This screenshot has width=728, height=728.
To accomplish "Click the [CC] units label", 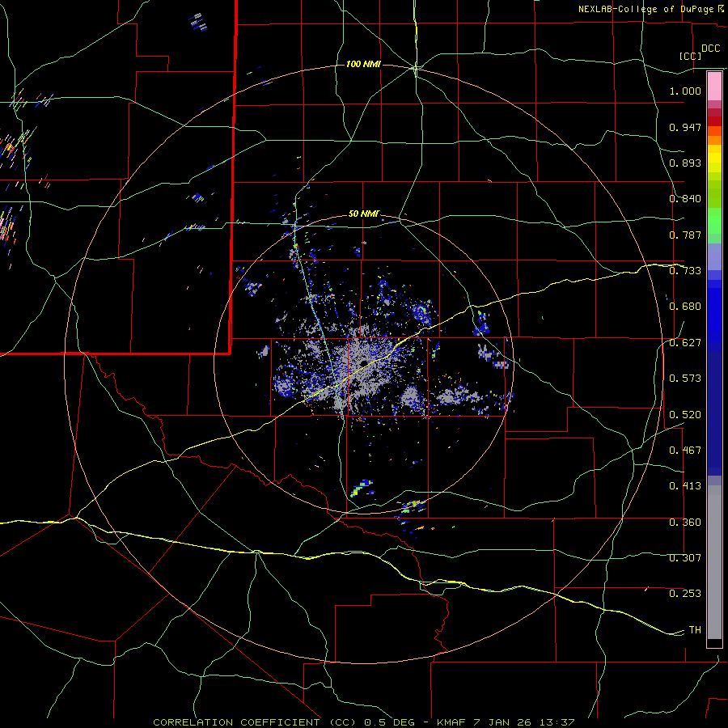I will 690,56.
